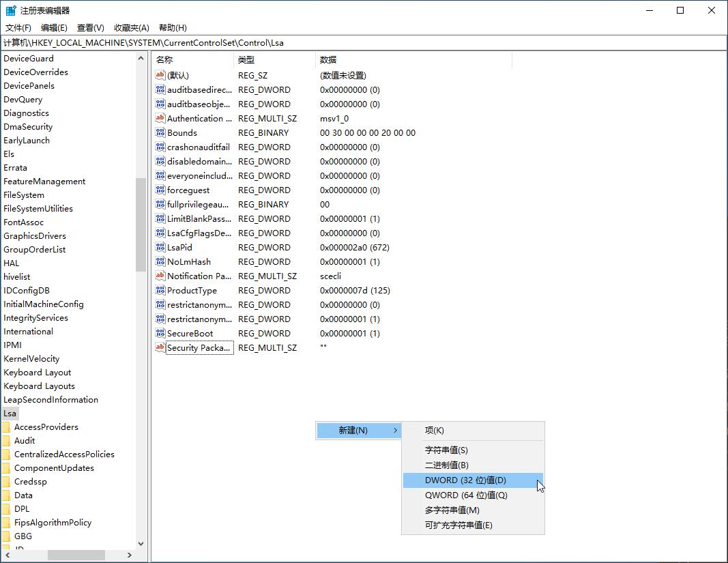This screenshot has height=563, width=728.
Task: Click the down arrow on the tree scrollbar
Action: [x=141, y=543]
